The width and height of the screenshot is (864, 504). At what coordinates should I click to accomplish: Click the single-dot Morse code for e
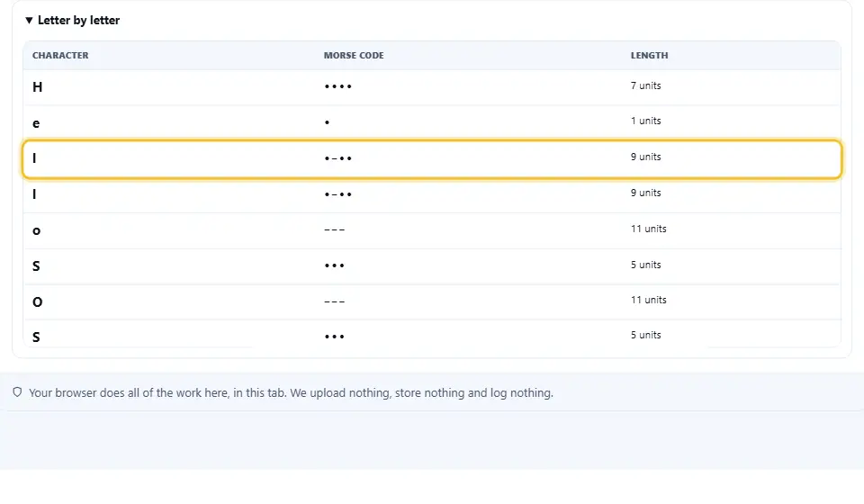(328, 122)
